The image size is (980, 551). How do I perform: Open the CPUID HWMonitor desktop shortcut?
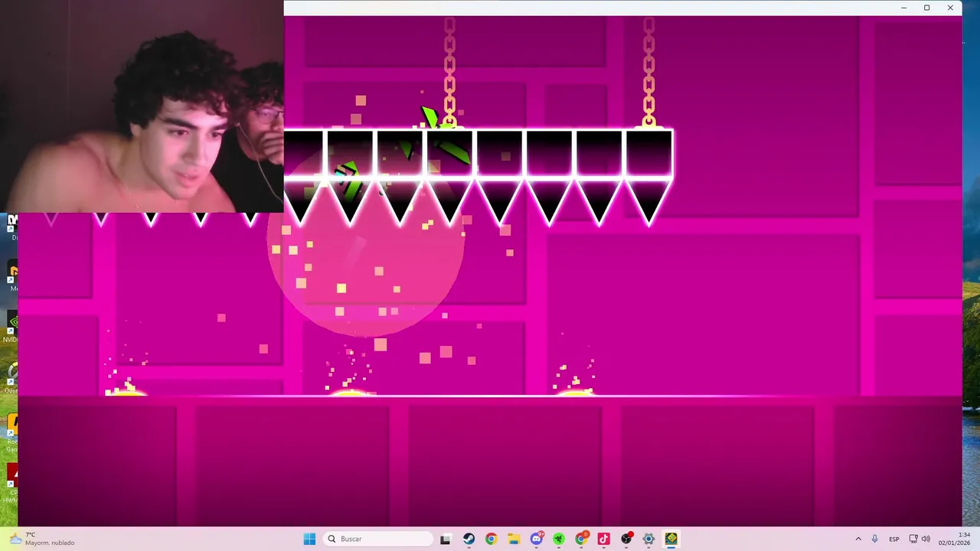tap(9, 482)
